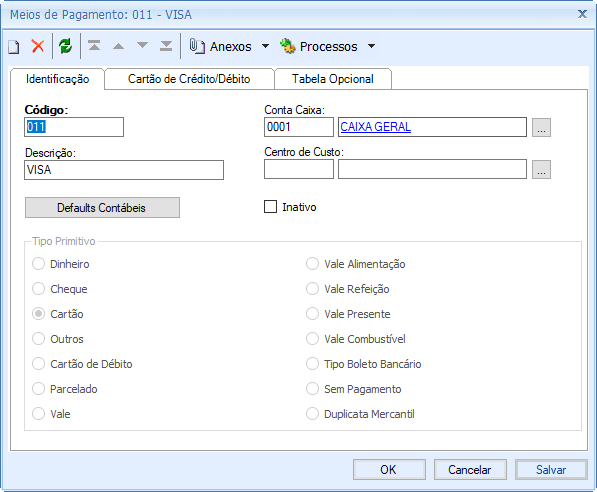Switch to the Identificação tab
This screenshot has height=492, width=597.
(x=57, y=79)
